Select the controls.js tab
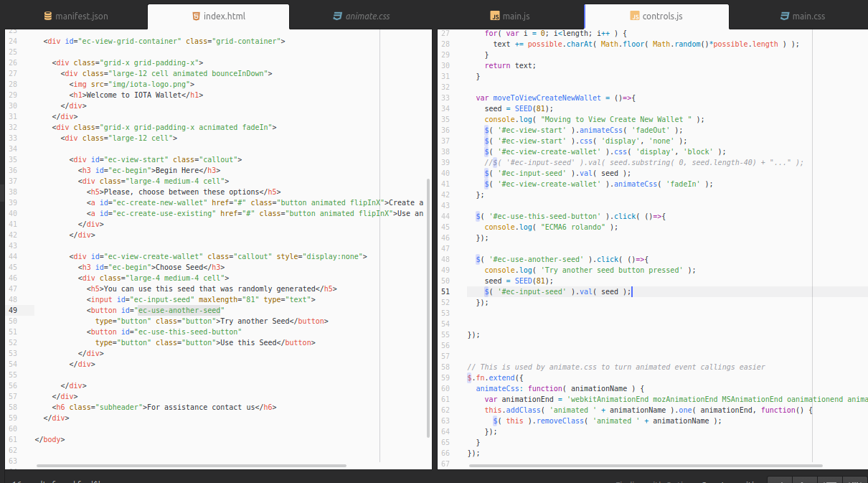This screenshot has height=483, width=868. [x=657, y=16]
